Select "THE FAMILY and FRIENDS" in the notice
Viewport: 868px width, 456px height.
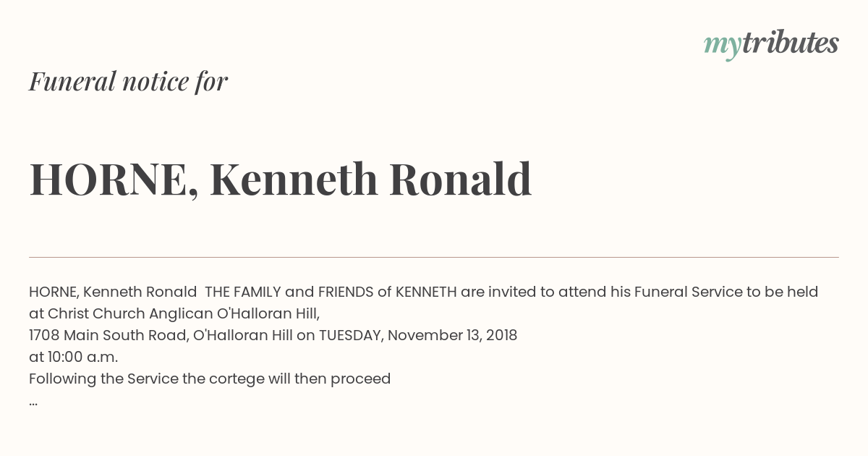coord(289,292)
